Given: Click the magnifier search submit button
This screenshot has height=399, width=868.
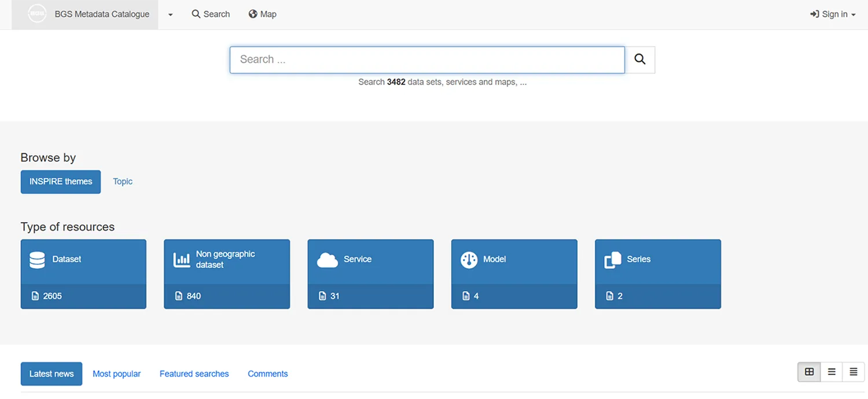Looking at the screenshot, I should coord(640,60).
